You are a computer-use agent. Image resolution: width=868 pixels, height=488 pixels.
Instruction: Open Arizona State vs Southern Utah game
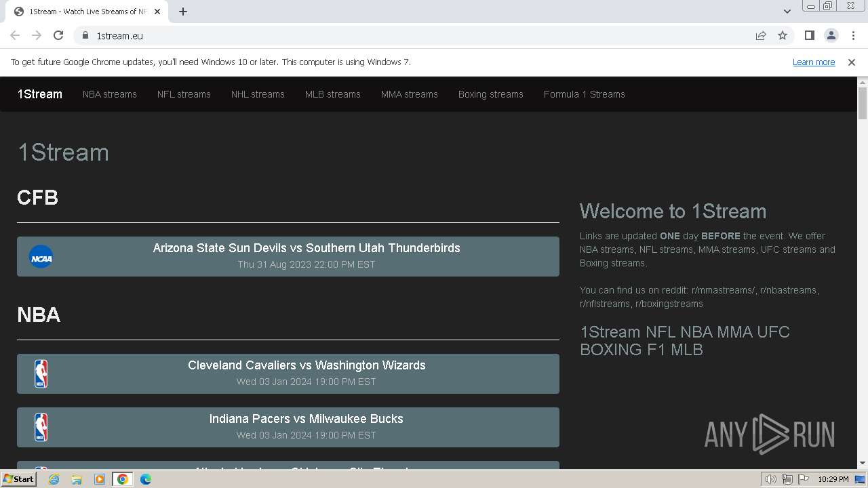[288, 256]
